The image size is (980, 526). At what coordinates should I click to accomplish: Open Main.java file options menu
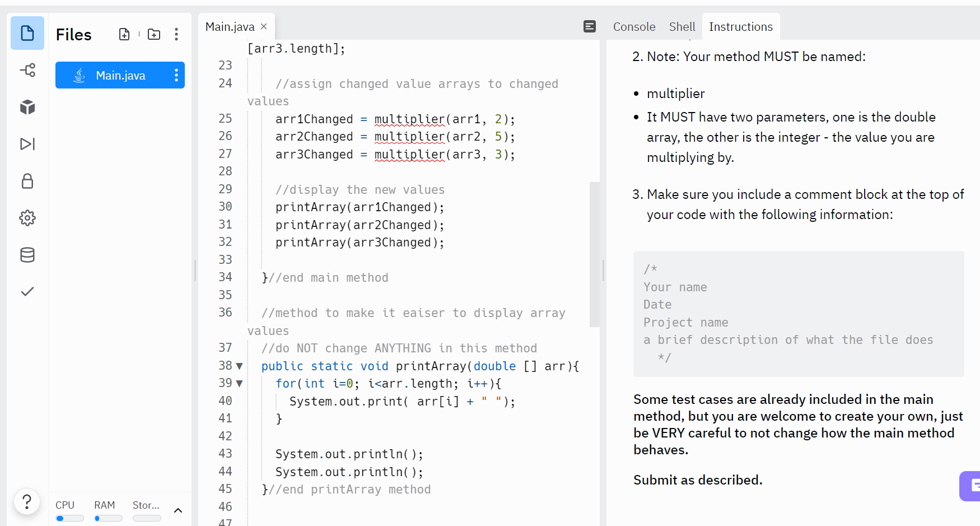176,75
